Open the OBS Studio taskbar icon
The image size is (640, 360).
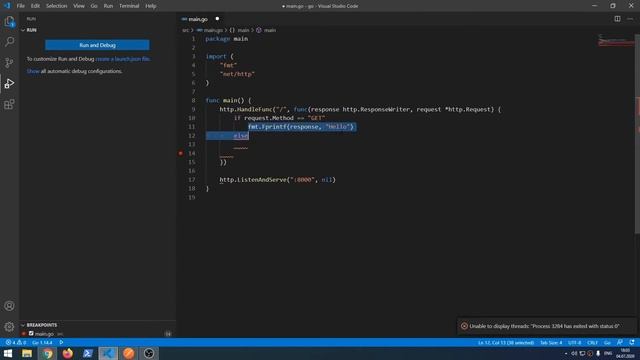click(x=149, y=353)
